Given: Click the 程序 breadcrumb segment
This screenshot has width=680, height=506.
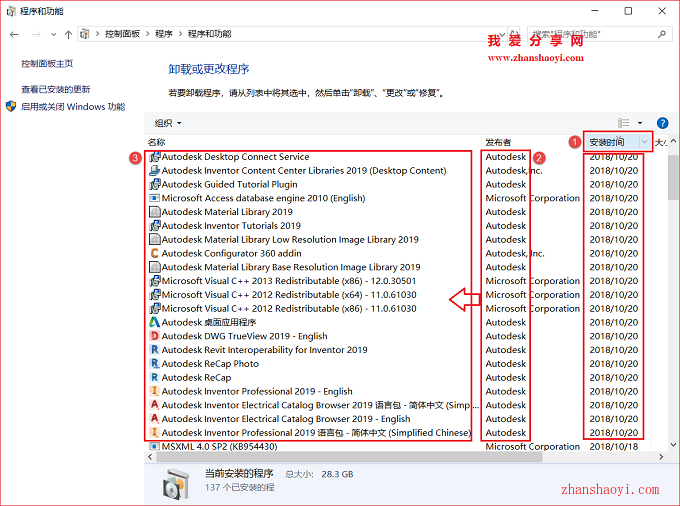Looking at the screenshot, I should 163,34.
